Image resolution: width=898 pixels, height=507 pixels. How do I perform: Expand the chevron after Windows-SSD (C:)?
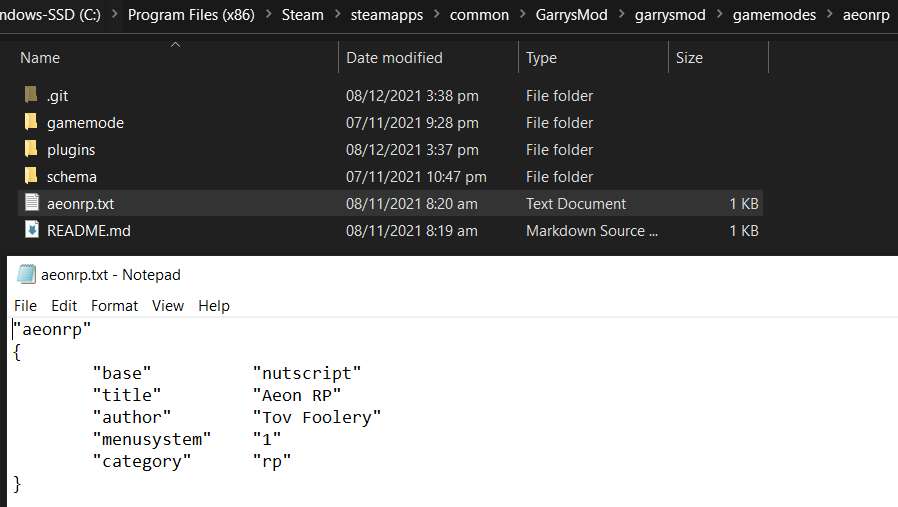pyautogui.click(x=115, y=14)
